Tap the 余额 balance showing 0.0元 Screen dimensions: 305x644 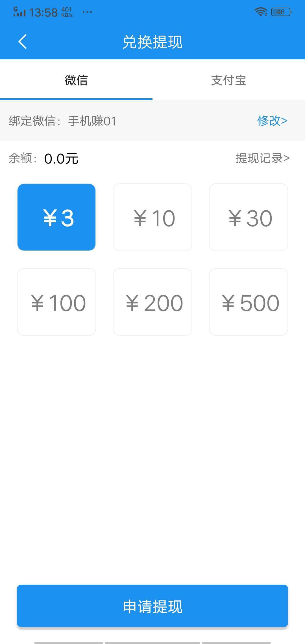click(44, 159)
